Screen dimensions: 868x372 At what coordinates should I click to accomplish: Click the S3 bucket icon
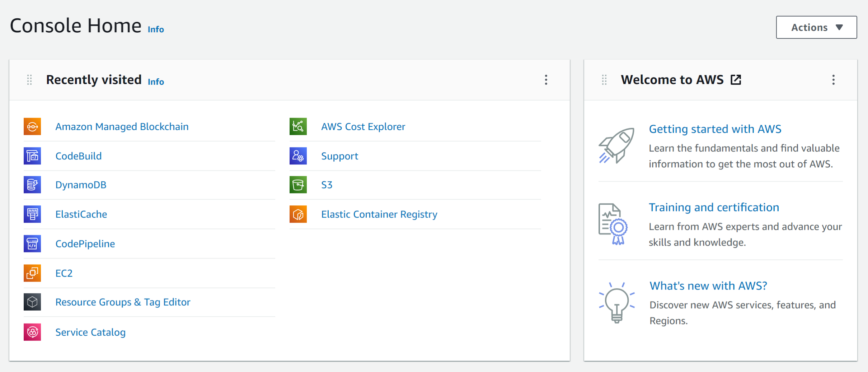click(x=298, y=185)
